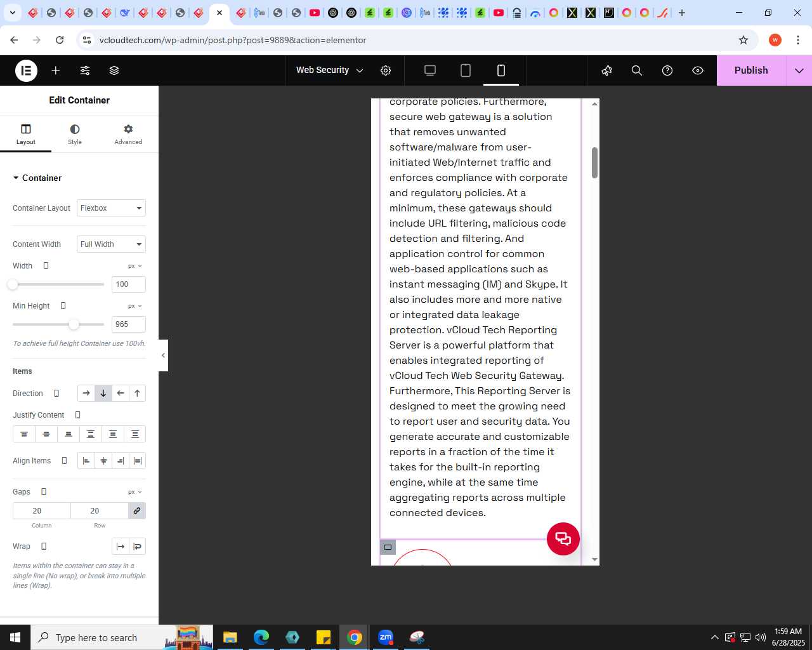This screenshot has width=812, height=650.
Task: Set Direction to row reversed
Action: (121, 394)
